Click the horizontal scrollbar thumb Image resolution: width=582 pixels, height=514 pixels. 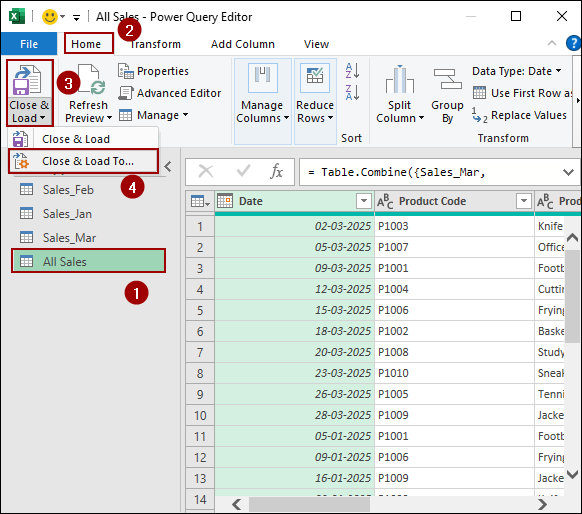pos(309,505)
